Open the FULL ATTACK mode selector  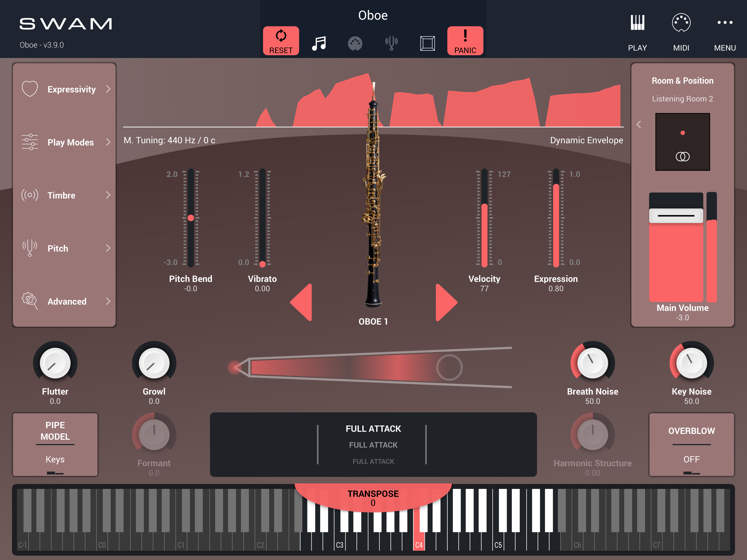pos(373,445)
